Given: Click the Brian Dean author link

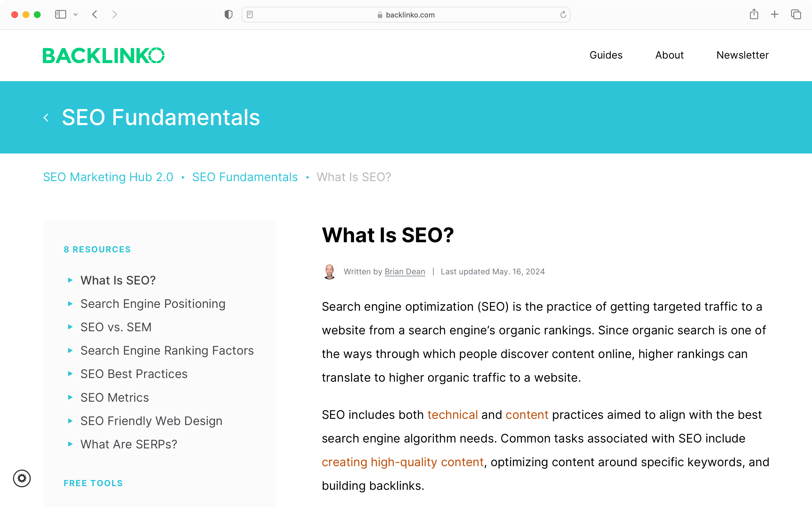Looking at the screenshot, I should coord(405,271).
